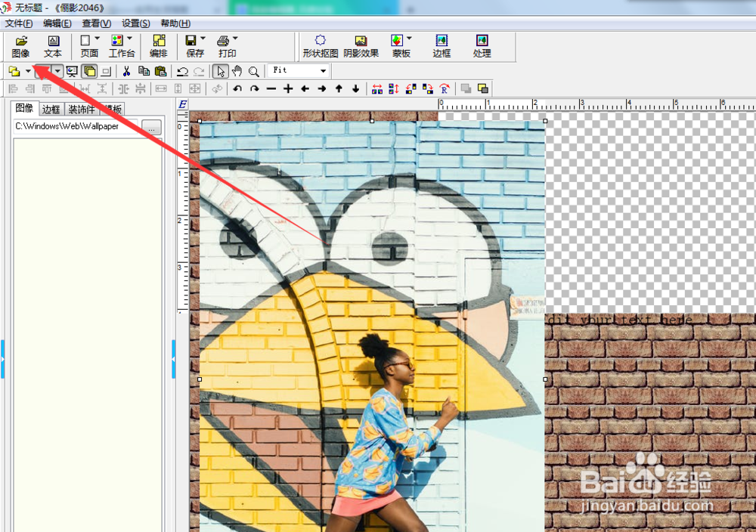Flip the image vertically
756x532 pixels.
[394, 88]
